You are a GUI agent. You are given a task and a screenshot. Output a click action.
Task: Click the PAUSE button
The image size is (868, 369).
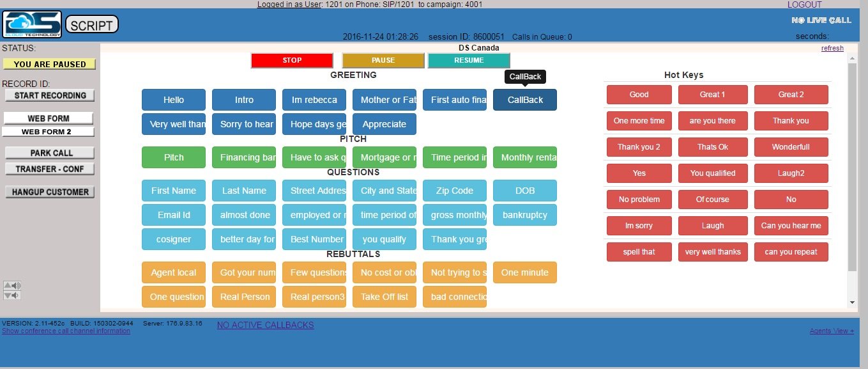pyautogui.click(x=383, y=60)
